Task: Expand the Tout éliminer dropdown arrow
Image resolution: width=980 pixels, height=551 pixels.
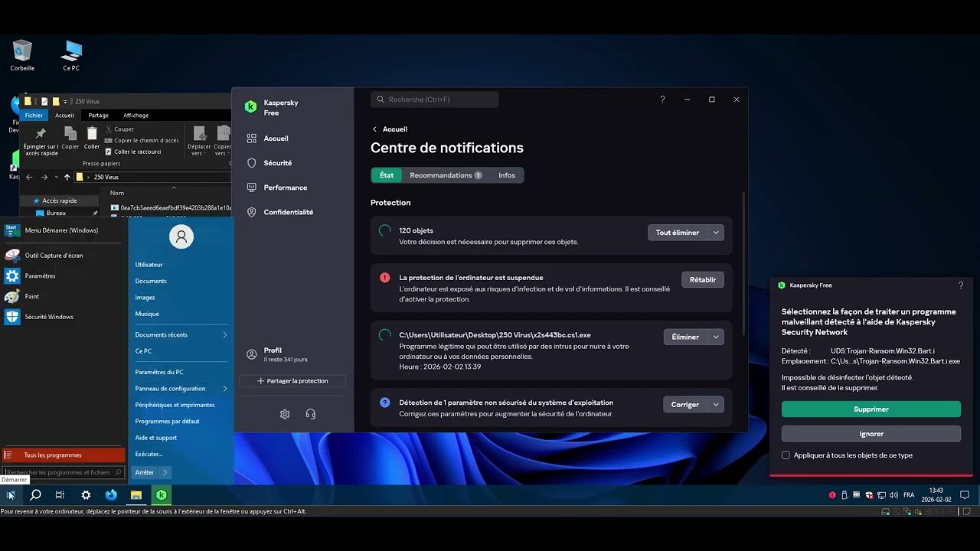Action: pyautogui.click(x=716, y=233)
